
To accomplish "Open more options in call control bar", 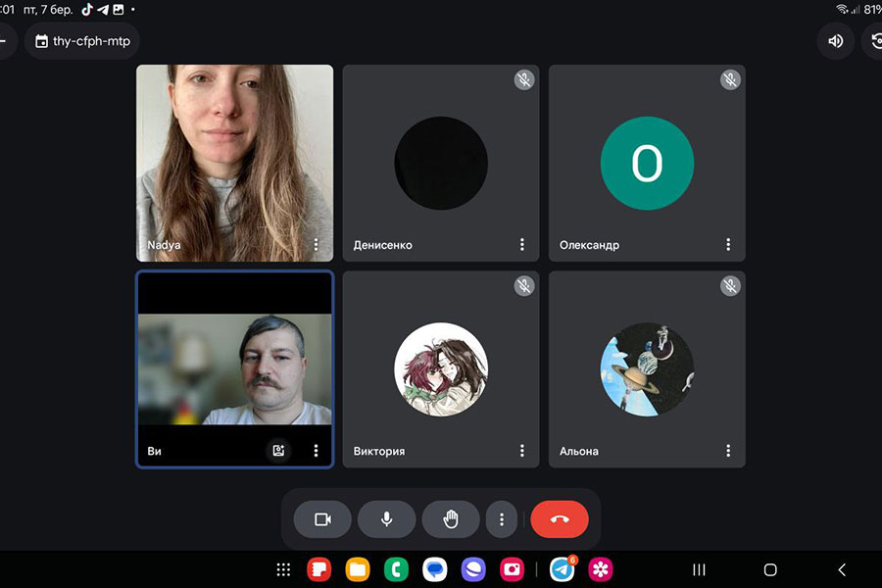I will (502, 519).
